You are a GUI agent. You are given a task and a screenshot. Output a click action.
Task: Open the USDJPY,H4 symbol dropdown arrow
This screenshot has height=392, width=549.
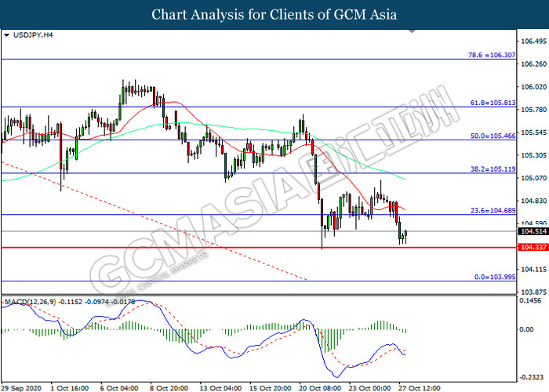[x=6, y=35]
